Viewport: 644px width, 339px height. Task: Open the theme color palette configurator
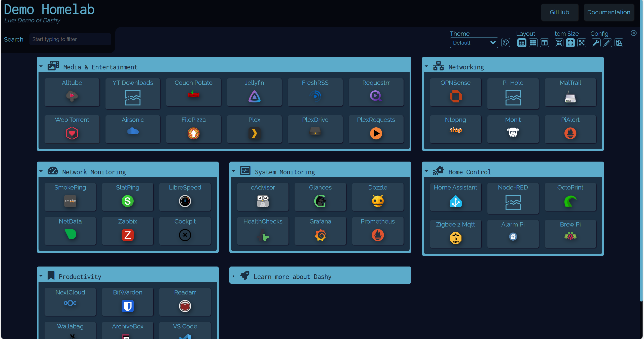coord(505,43)
